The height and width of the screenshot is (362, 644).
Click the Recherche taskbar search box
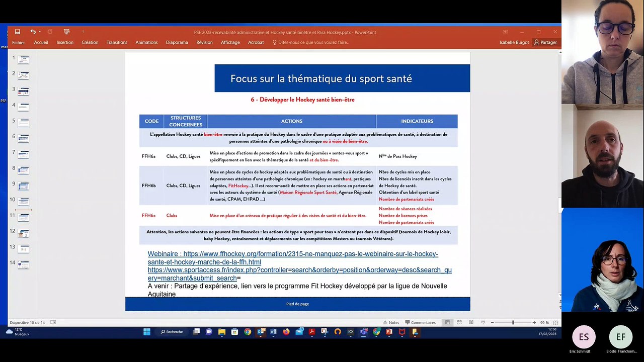(172, 332)
